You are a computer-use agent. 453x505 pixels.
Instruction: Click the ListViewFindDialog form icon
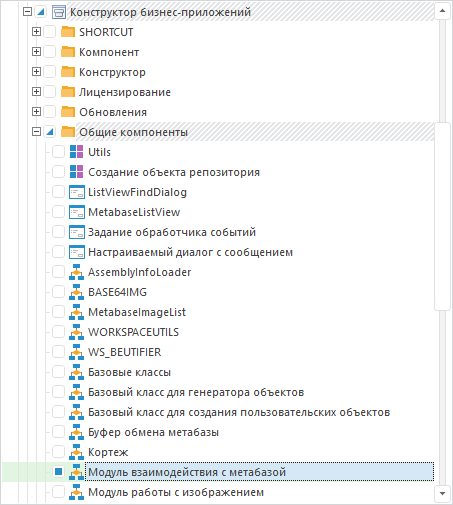tap(76, 192)
